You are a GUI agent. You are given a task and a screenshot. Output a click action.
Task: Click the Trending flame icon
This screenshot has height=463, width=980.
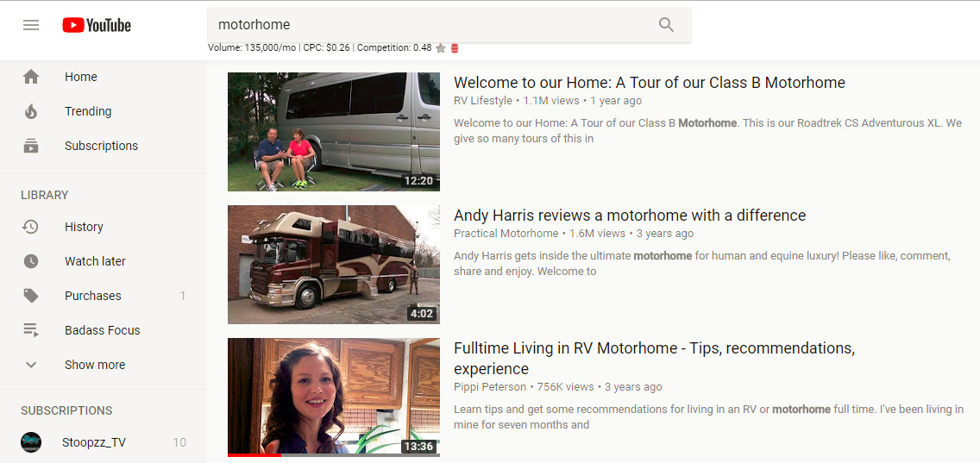31,111
